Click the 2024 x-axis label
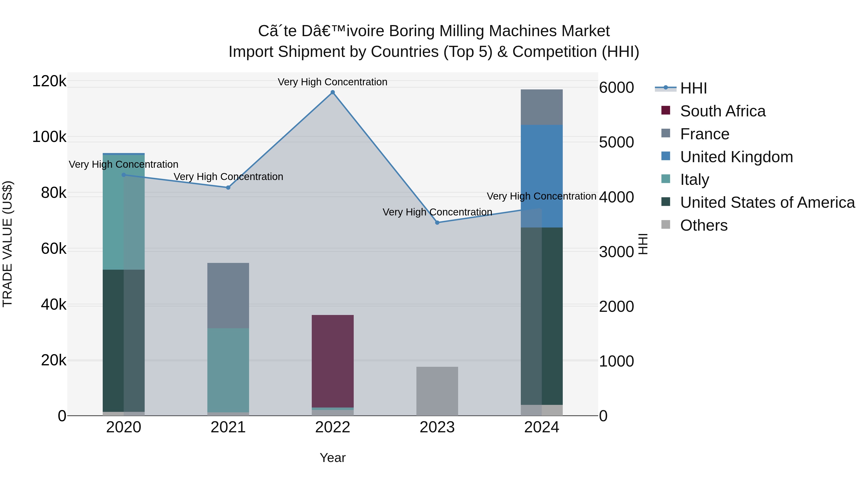Image resolution: width=868 pixels, height=488 pixels. [x=542, y=427]
